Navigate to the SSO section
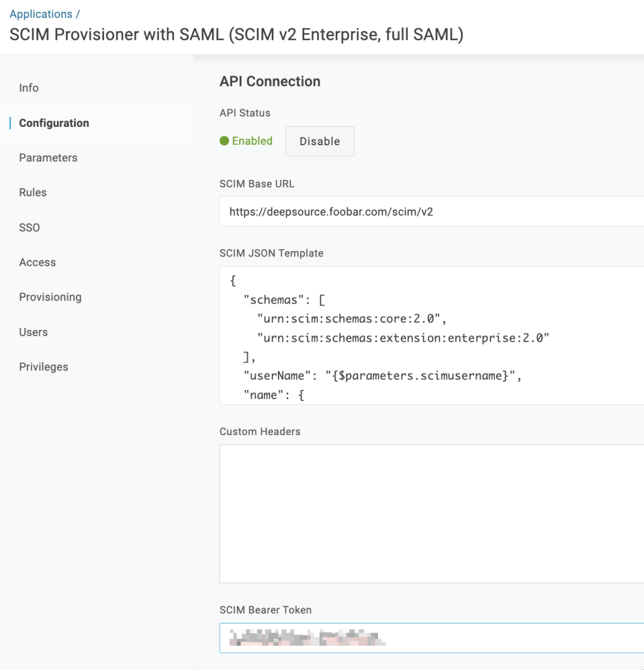The width and height of the screenshot is (644, 670). tap(29, 228)
